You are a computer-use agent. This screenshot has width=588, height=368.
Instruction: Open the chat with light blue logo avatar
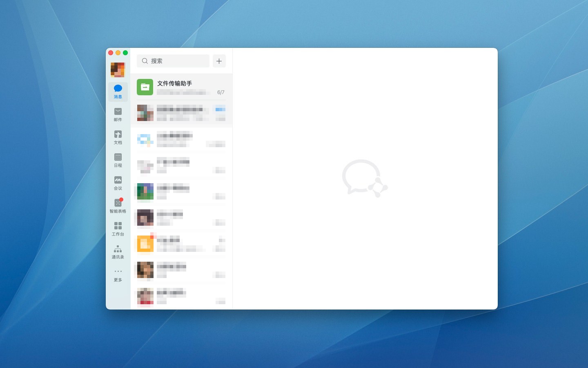coord(181,139)
